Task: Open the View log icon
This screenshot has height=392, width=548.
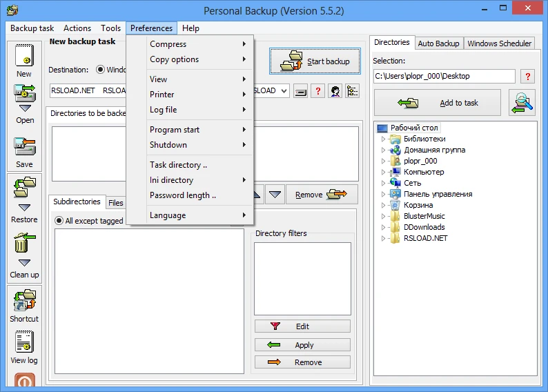Action: click(24, 342)
